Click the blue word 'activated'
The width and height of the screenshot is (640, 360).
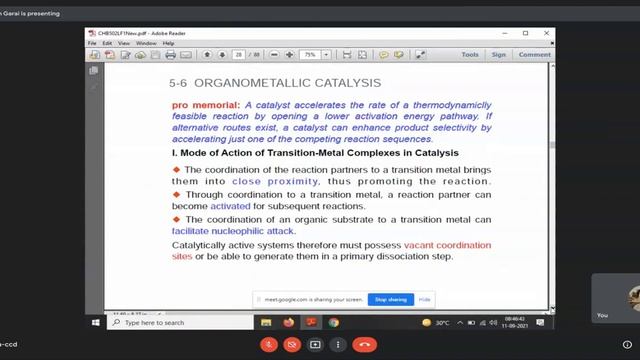[x=230, y=206]
